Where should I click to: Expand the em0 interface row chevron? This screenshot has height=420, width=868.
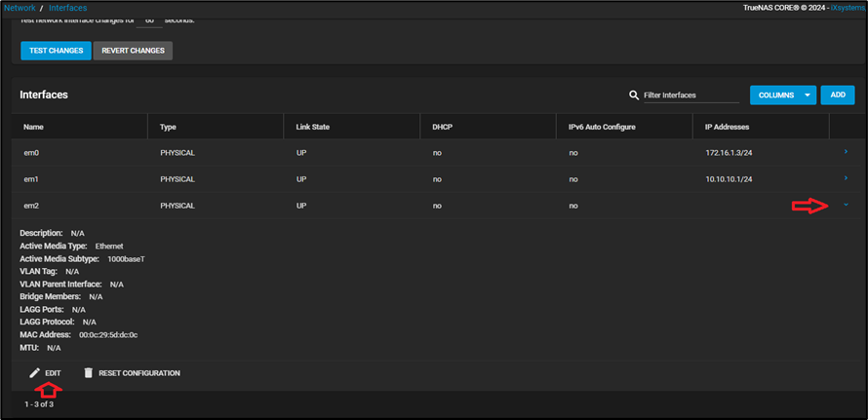pos(846,152)
